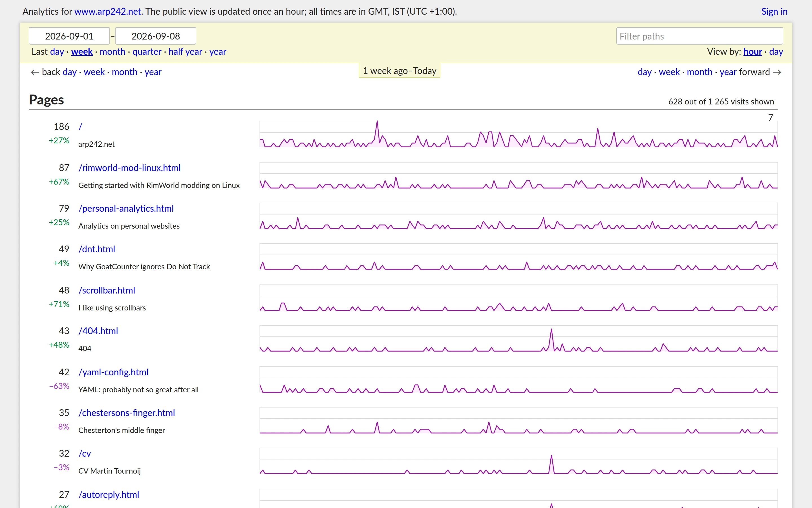Go forward one day
The image size is (812, 508).
pyautogui.click(x=645, y=72)
